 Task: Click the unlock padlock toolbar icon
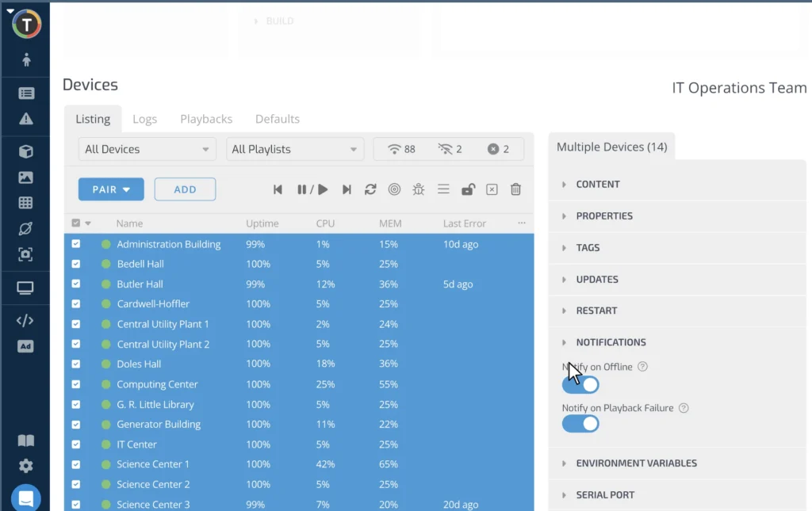click(x=468, y=189)
